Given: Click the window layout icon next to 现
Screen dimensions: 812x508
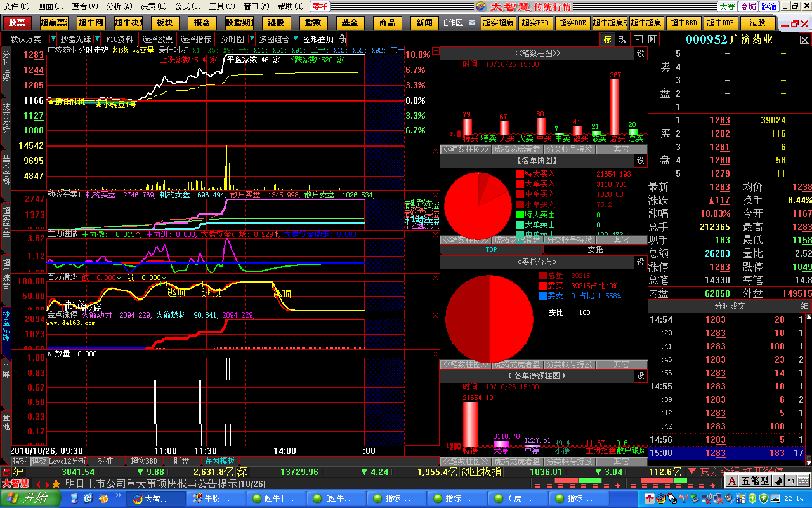Looking at the screenshot, I should click(x=638, y=39).
